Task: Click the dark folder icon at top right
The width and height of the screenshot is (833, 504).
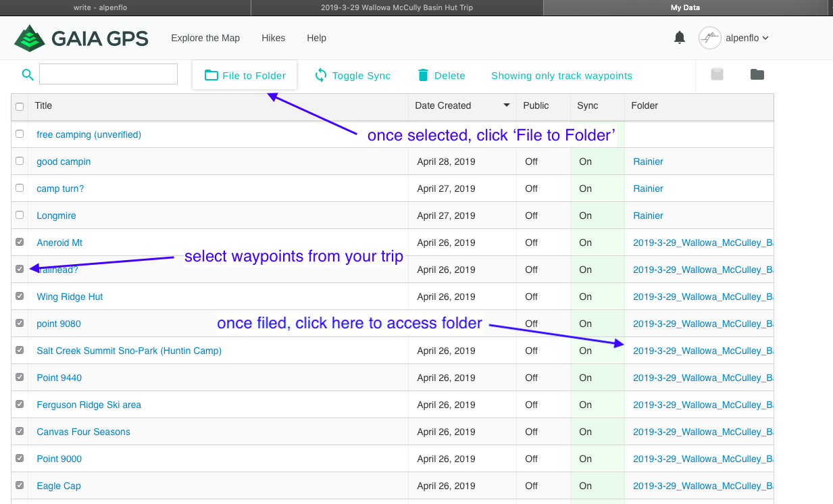Action: [x=757, y=74]
